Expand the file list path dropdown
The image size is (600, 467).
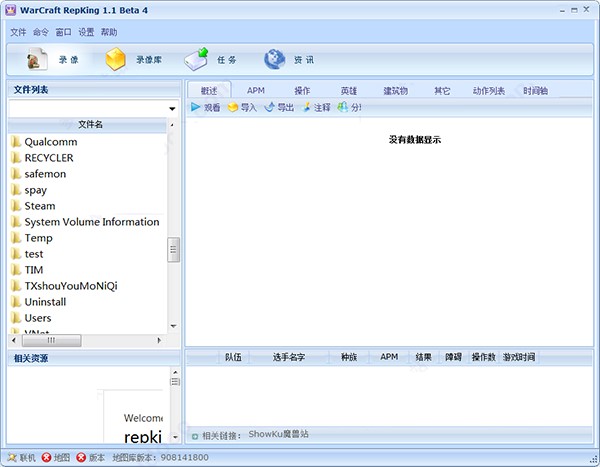click(173, 108)
